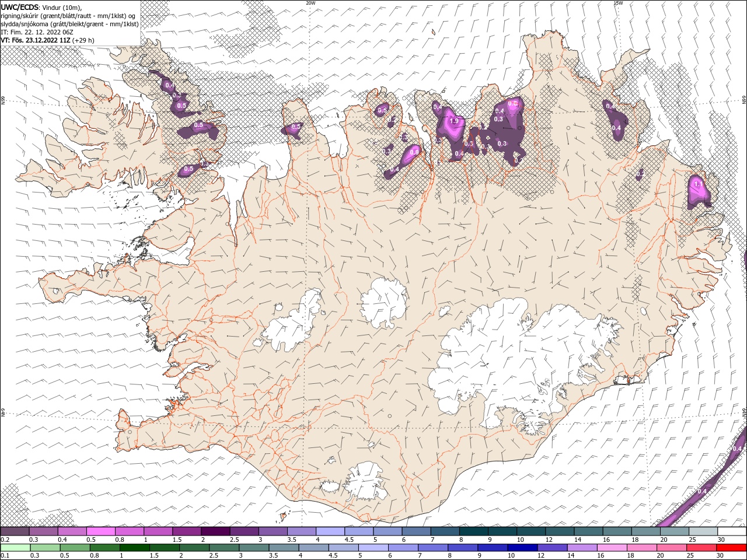Select lower colorbar swatch between 10 and 12
Image resolution: width=747 pixels, height=560 pixels.
pyautogui.click(x=522, y=548)
